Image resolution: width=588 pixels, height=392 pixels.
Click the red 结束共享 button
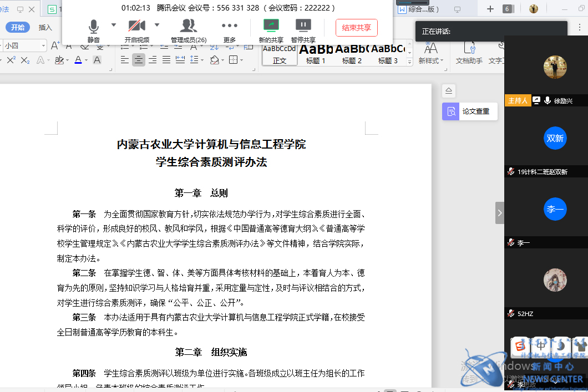[x=356, y=28]
